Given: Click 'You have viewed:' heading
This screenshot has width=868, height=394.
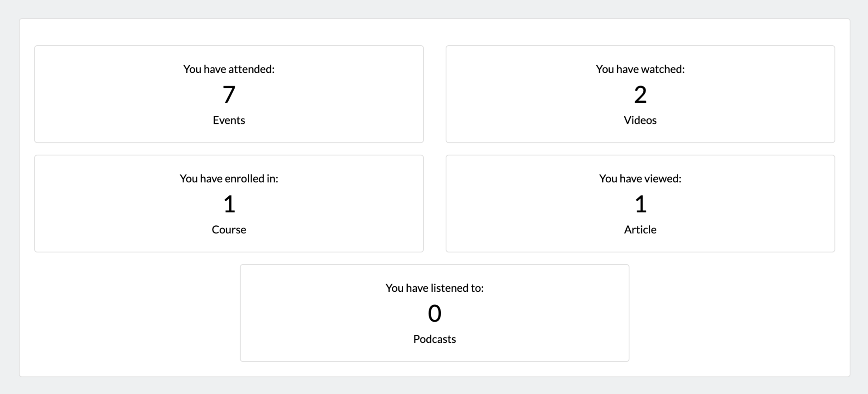Looking at the screenshot, I should (640, 178).
